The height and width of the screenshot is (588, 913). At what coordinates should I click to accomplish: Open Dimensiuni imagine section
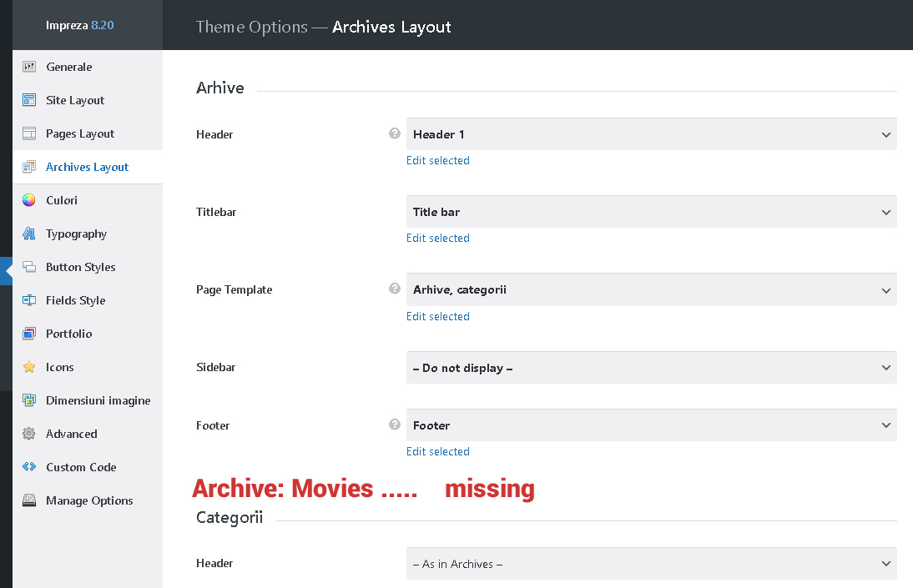point(88,400)
